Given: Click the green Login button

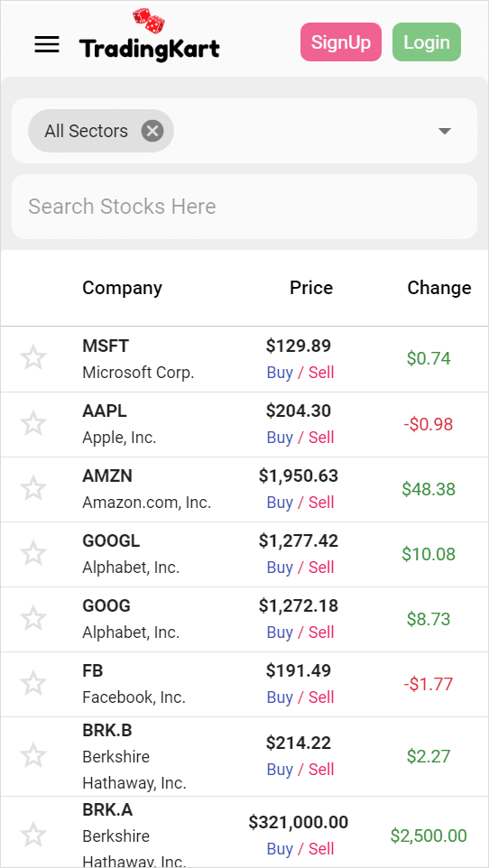Looking at the screenshot, I should coord(427,42).
